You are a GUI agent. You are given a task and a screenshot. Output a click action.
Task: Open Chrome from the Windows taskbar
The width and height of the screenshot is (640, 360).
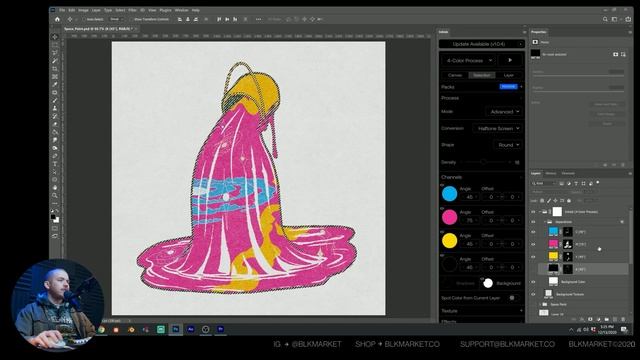click(101, 329)
